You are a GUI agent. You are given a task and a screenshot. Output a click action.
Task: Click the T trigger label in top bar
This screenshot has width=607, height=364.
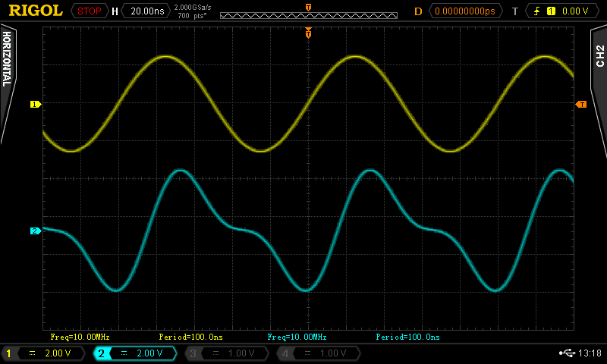click(515, 11)
